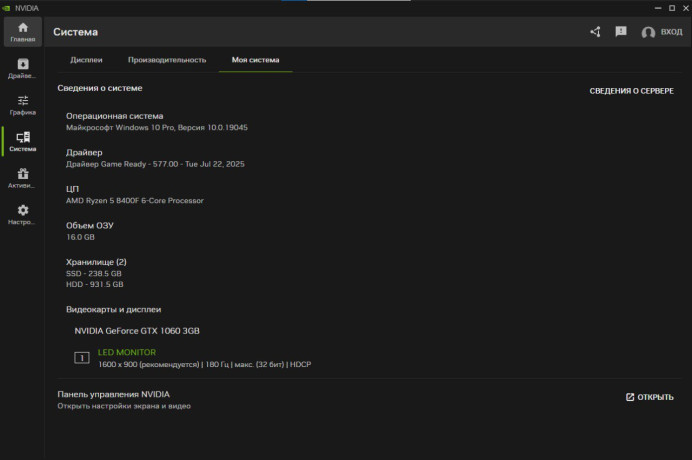This screenshot has height=460, width=692.
Task: Click the LED MONITOR label
Action: pyautogui.click(x=127, y=352)
